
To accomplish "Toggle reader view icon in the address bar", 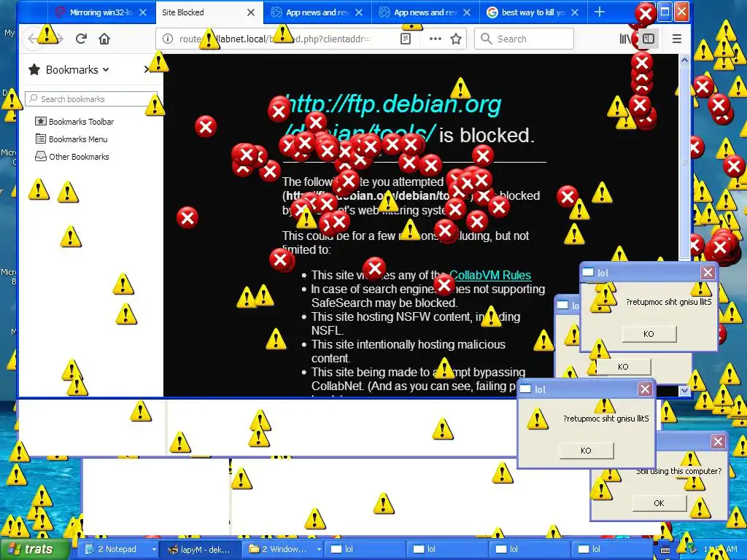I will (x=406, y=39).
